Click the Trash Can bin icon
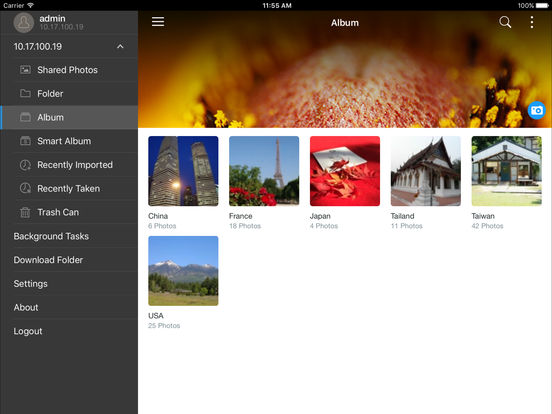 (25, 212)
